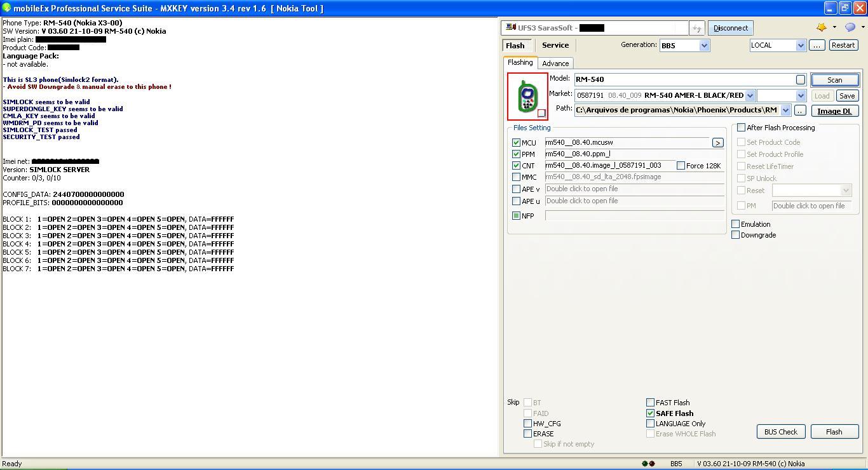
Task: Click log line 'SIMLOCK_TEST passed'
Action: pyautogui.click(x=40, y=130)
